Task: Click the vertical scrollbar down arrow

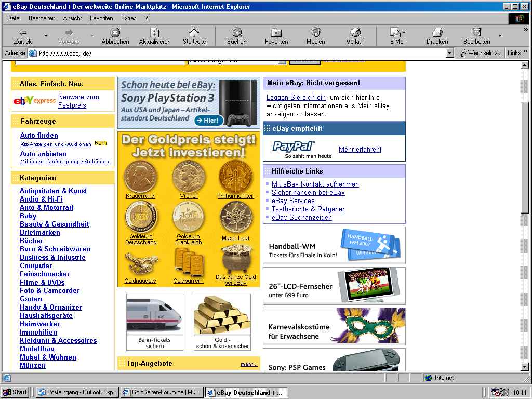Action: point(525,367)
